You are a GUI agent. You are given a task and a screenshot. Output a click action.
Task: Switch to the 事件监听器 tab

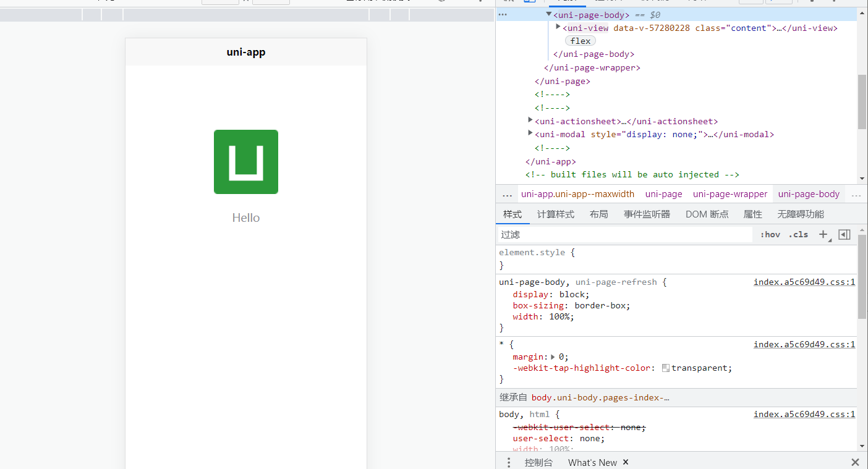click(647, 214)
